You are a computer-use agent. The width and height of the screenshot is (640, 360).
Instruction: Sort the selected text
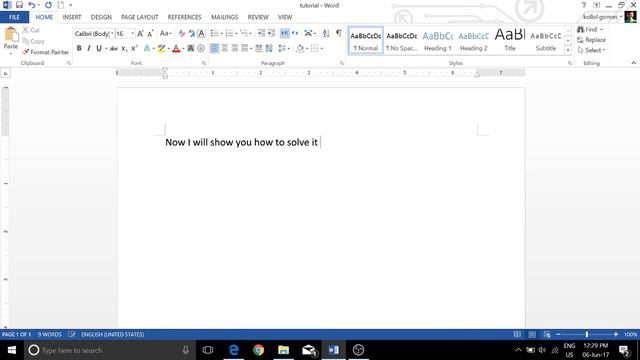(x=326, y=33)
